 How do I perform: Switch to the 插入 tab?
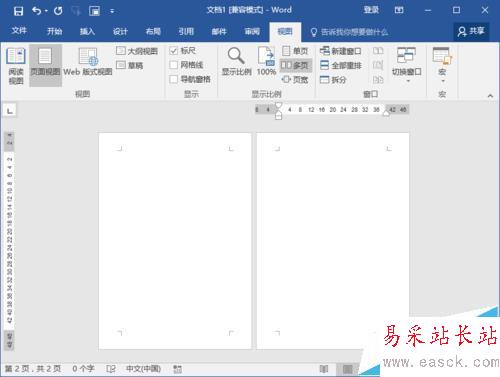click(87, 32)
